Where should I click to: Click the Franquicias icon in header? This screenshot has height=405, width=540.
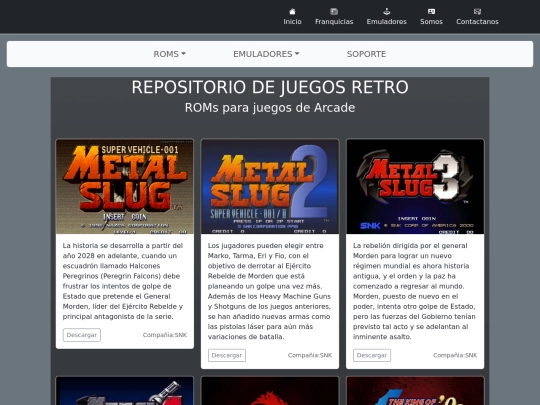pos(334,11)
